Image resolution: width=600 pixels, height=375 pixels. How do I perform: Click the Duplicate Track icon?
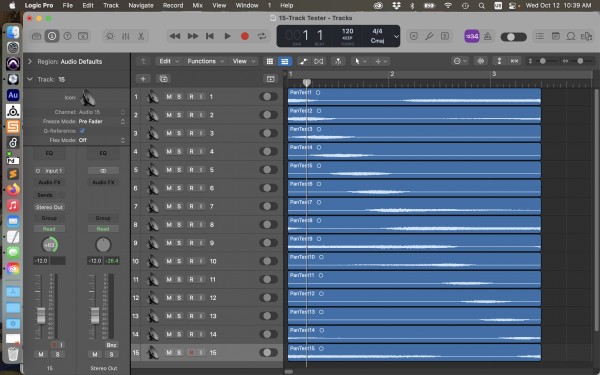[x=163, y=79]
